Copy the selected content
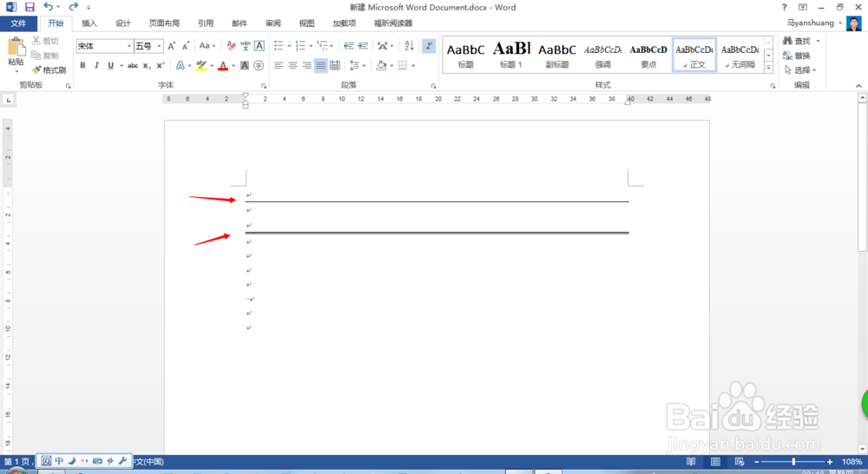 pos(45,56)
